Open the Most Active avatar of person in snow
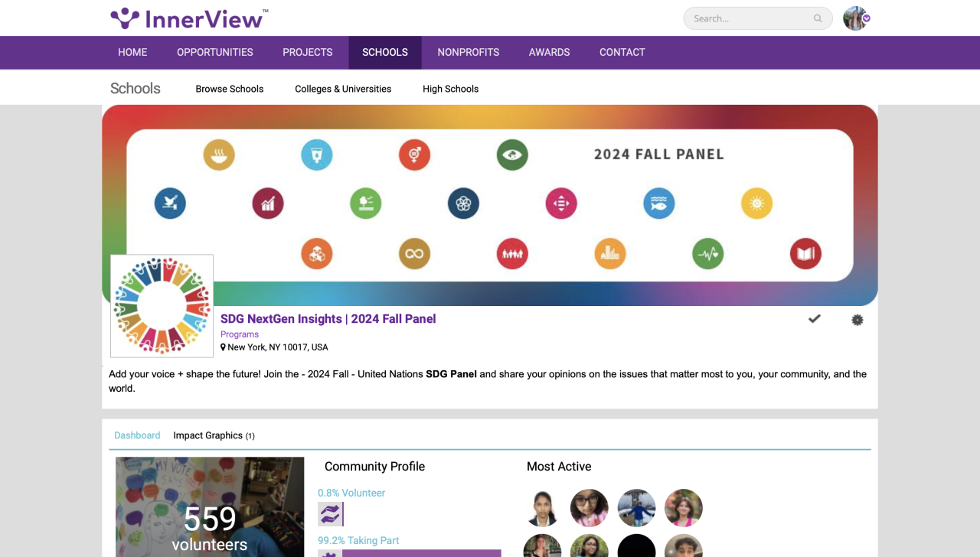This screenshot has height=557, width=980. tap(637, 508)
